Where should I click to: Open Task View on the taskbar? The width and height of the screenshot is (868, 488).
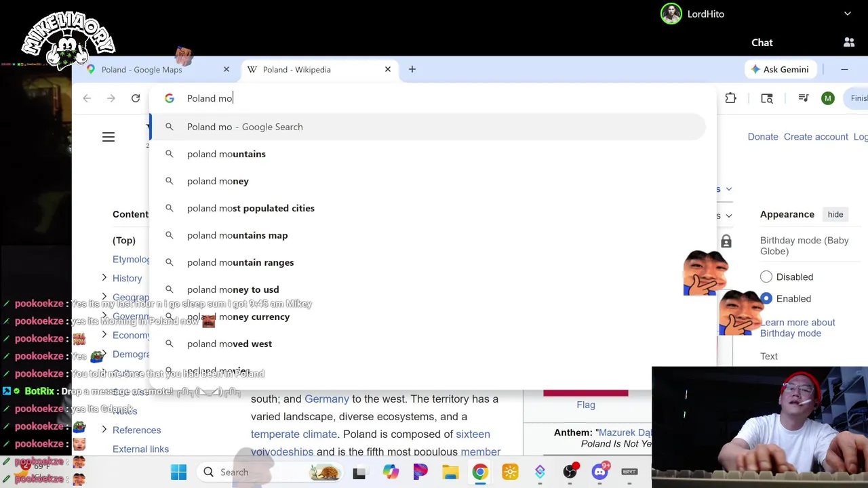(x=359, y=472)
